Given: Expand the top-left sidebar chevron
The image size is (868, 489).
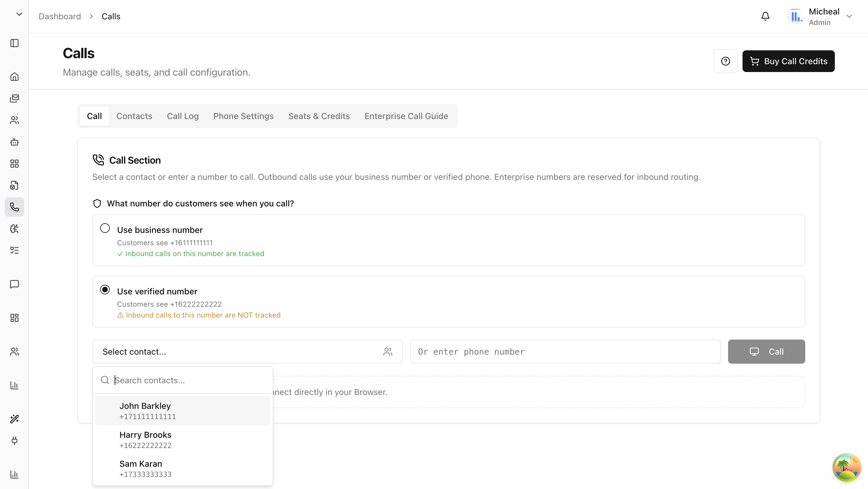Looking at the screenshot, I should click(x=19, y=14).
